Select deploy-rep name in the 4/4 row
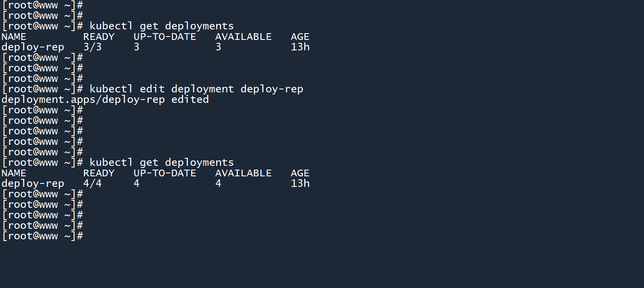Viewport: 644px width, 288px height. pyautogui.click(x=33, y=183)
